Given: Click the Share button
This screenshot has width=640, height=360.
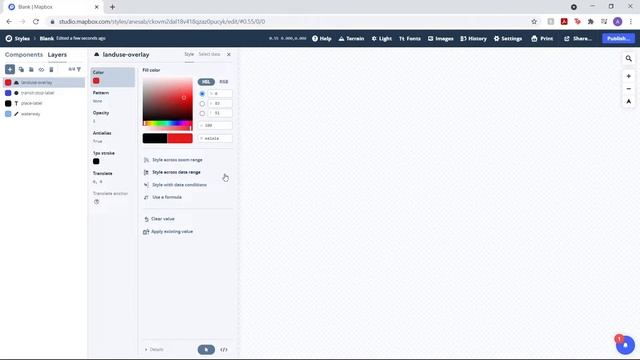Looking at the screenshot, I should coord(578,38).
